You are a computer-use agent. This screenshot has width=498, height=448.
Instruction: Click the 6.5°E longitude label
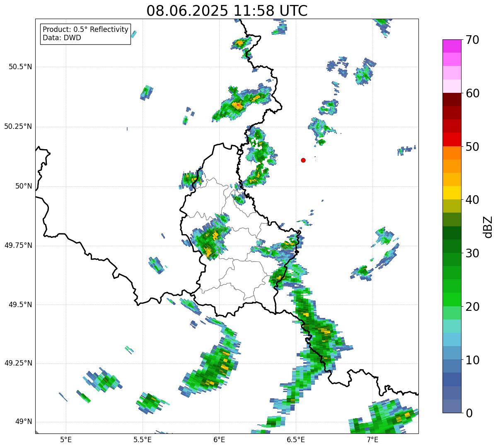pos(296,439)
